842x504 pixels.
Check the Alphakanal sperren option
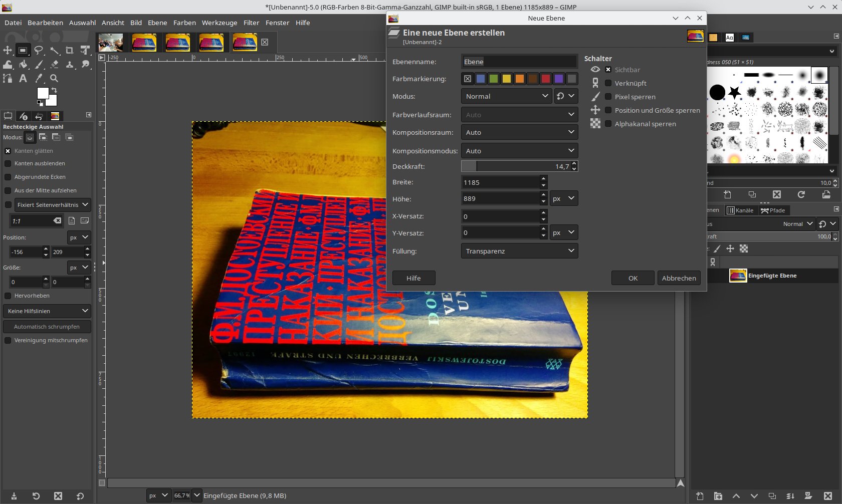(608, 124)
